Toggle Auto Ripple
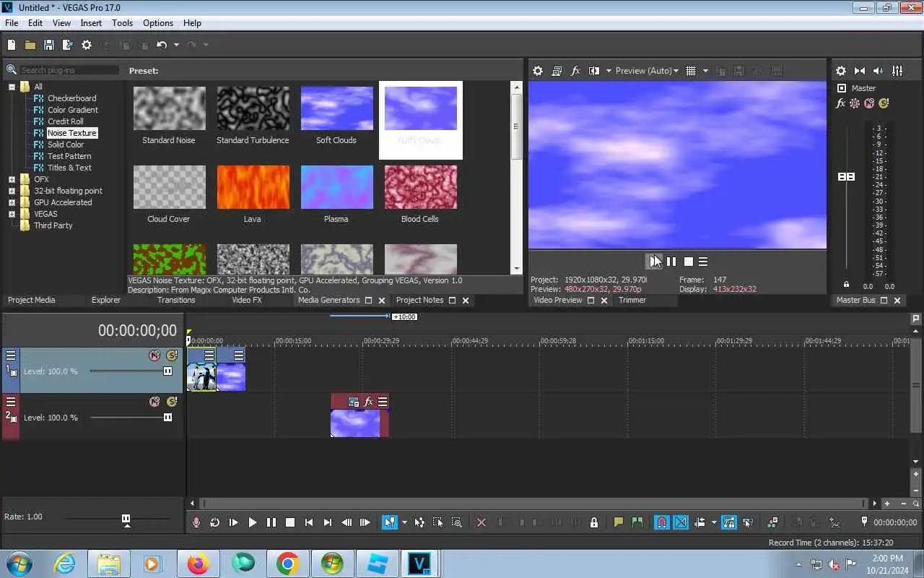The image size is (924, 578). 699,522
